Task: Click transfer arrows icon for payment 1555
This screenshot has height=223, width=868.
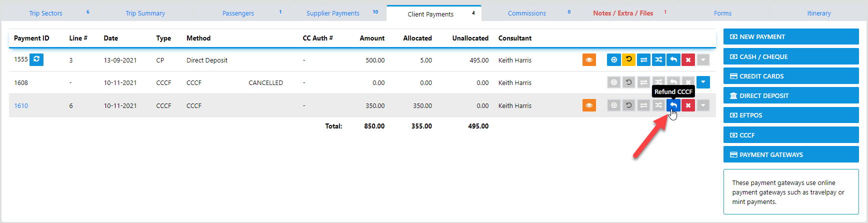Action: 643,59
